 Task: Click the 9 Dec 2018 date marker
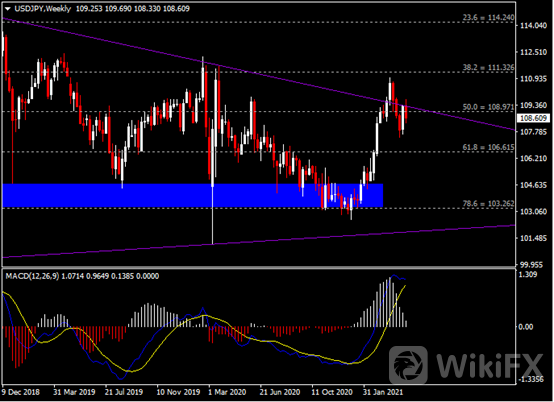pos(20,392)
